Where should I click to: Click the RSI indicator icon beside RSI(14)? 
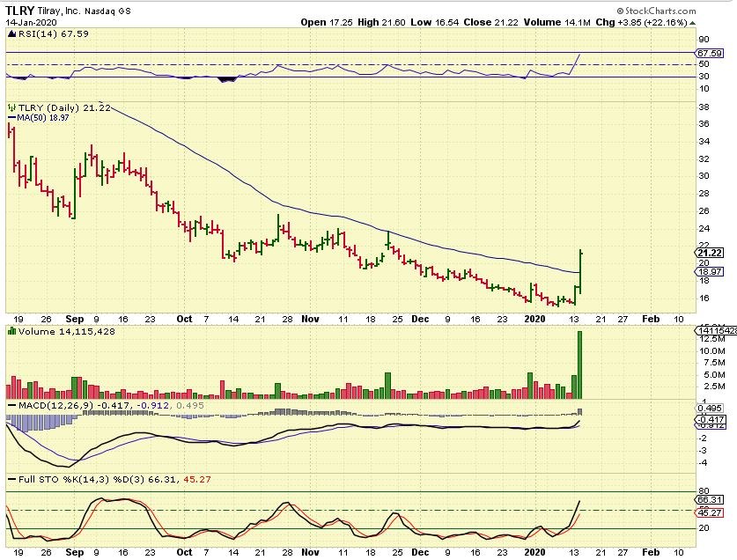coord(11,33)
